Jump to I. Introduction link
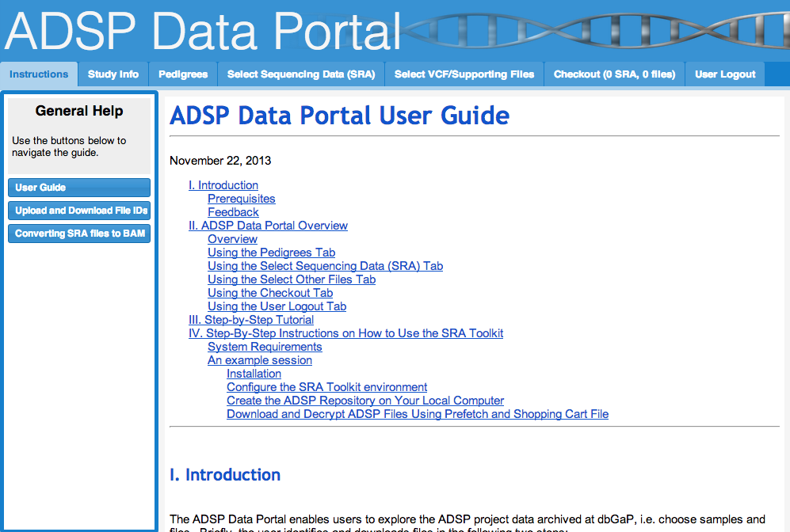790x532 pixels. coord(223,185)
